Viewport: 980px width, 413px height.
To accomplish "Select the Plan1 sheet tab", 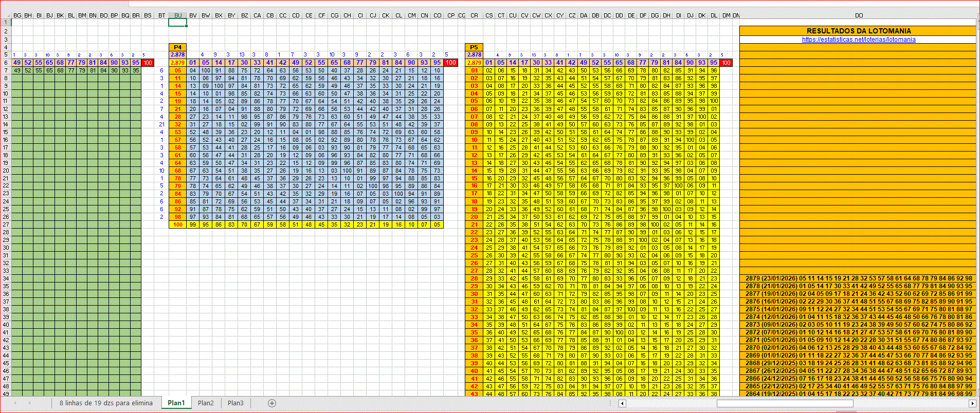I will [x=176, y=403].
